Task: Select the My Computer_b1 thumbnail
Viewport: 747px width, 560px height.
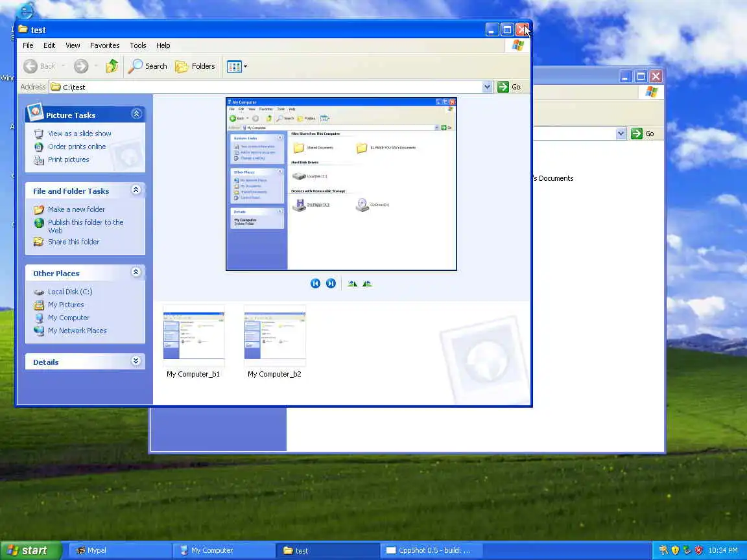Action: [193, 336]
